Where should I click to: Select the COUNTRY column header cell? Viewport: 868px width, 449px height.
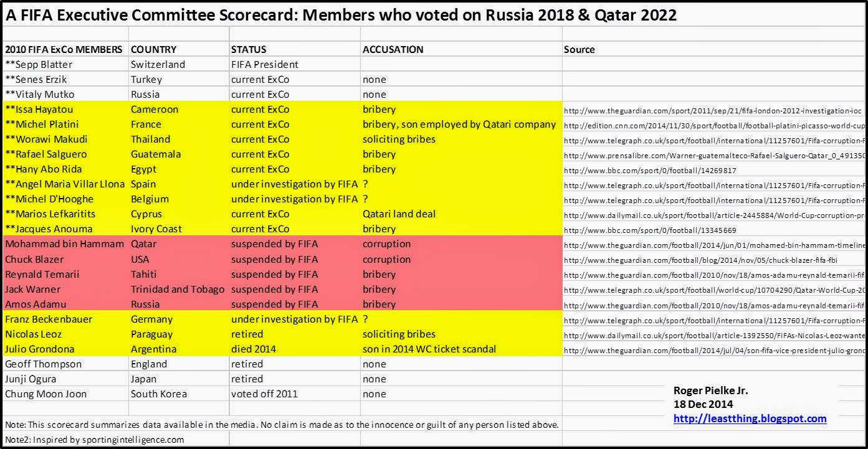[178, 49]
